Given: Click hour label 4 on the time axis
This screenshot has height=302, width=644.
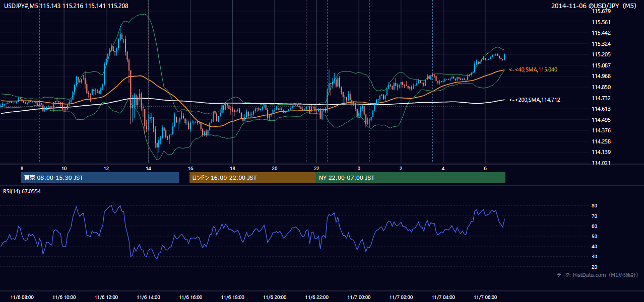Looking at the screenshot, I should pos(443,168).
